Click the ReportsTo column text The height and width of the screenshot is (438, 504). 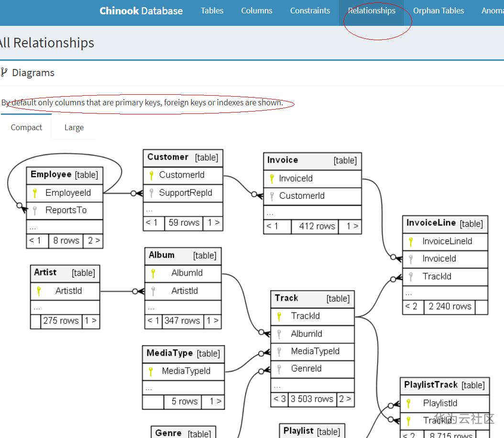pyautogui.click(x=66, y=210)
